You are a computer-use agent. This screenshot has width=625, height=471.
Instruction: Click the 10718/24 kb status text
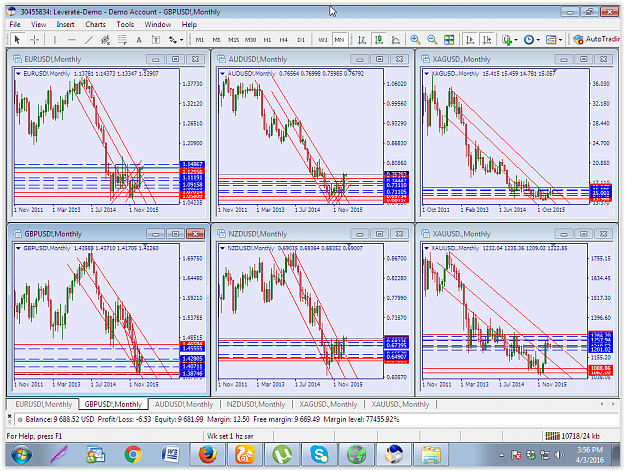[x=580, y=436]
